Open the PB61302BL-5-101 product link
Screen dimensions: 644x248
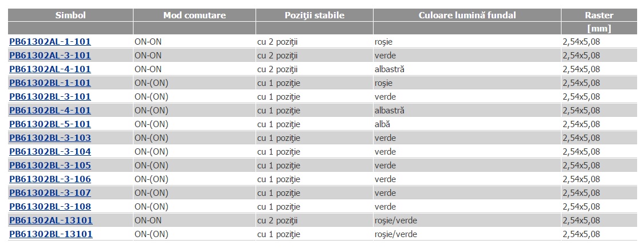click(50, 124)
